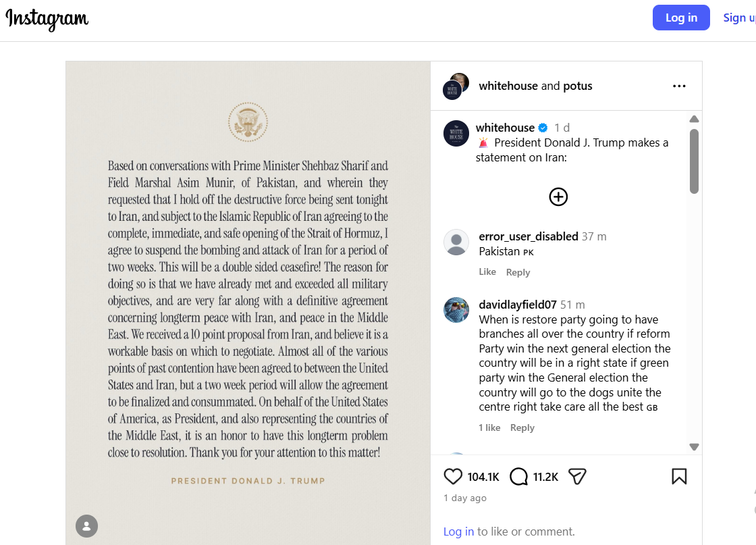This screenshot has height=545, width=756.
Task: Open the three-dot more options menu
Action: point(679,86)
